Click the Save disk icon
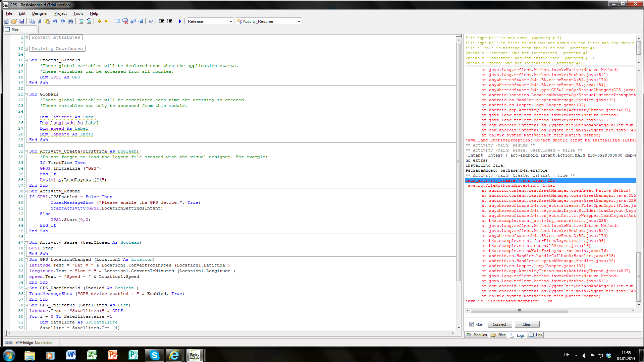Viewport: 644px width, 362px height. [x=22, y=21]
